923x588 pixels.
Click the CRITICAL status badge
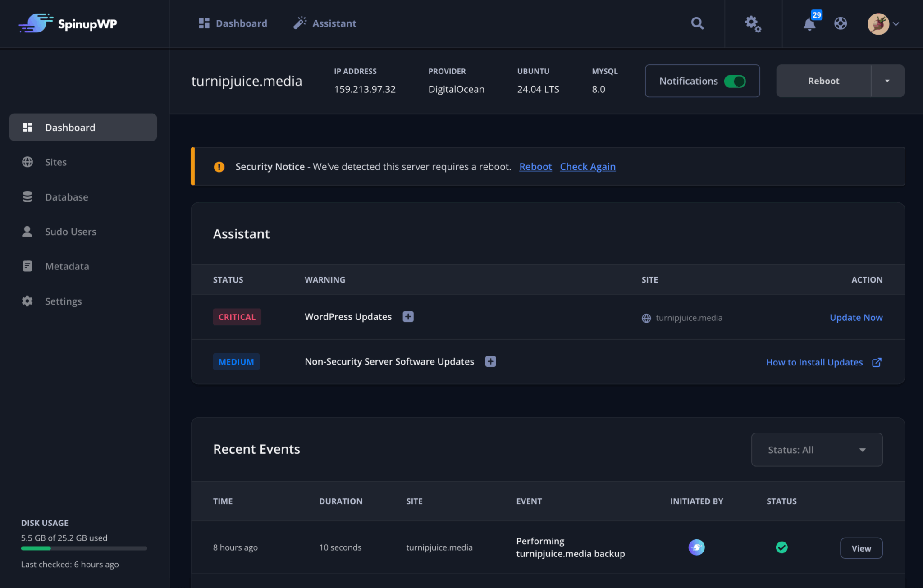click(x=237, y=317)
